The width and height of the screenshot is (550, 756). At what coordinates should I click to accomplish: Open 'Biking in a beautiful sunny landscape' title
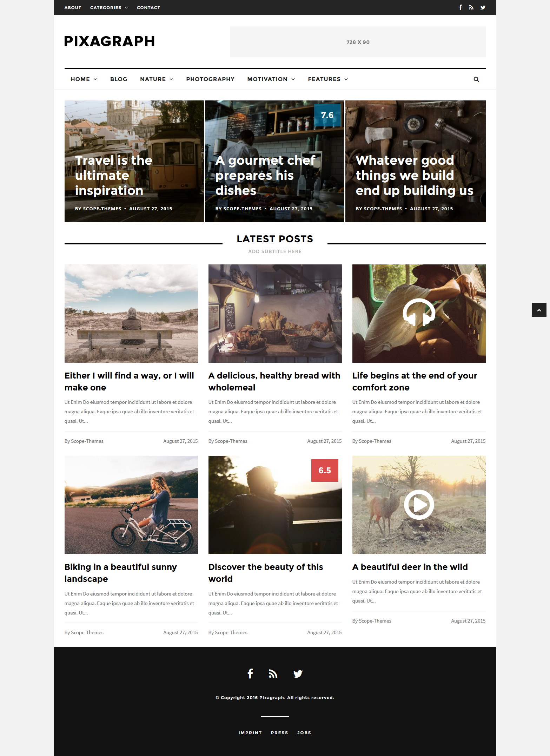point(121,573)
